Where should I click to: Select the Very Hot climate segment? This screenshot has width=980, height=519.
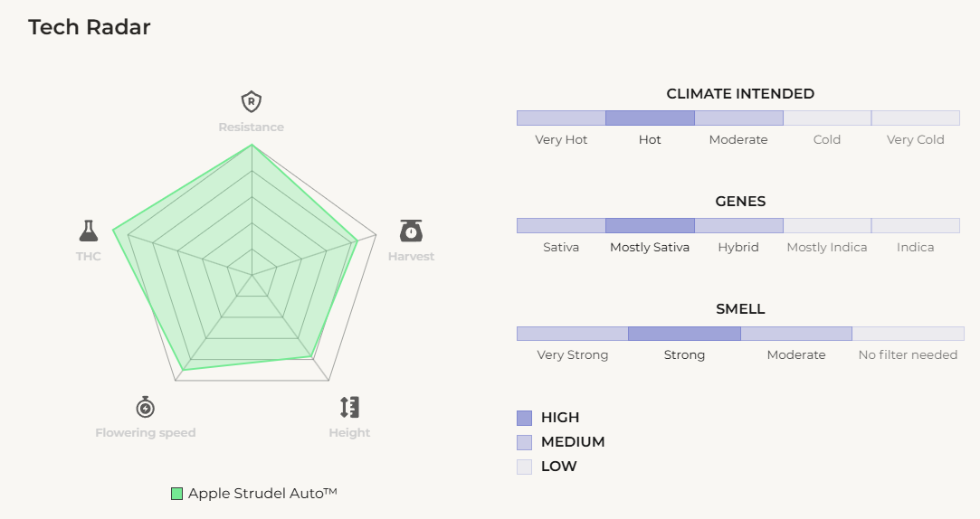(561, 118)
